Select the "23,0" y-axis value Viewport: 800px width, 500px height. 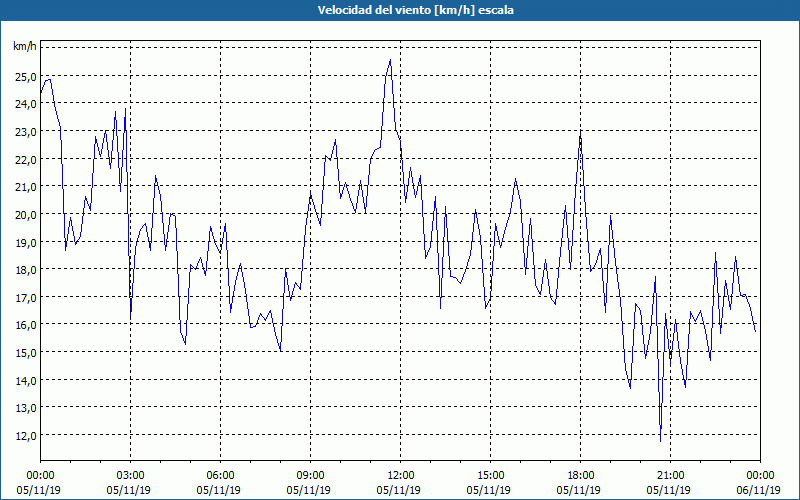(26, 132)
